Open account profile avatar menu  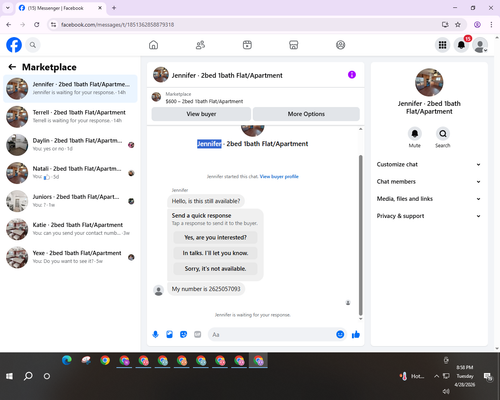(x=480, y=45)
